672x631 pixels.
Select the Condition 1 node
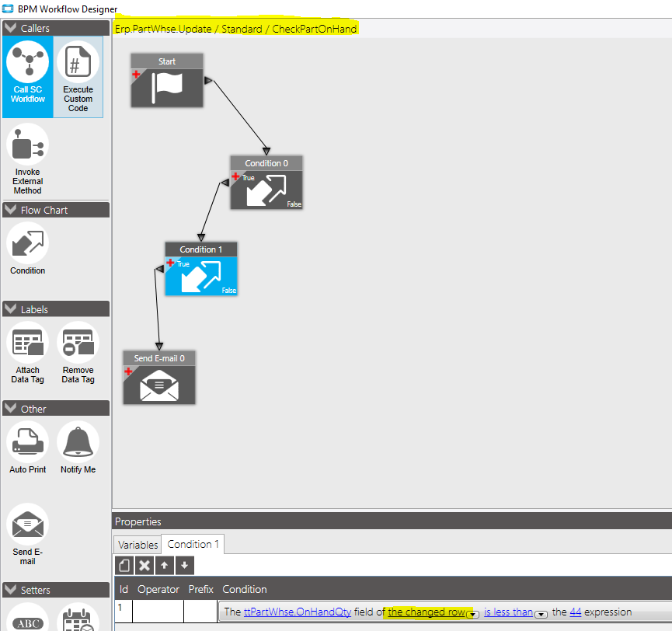click(201, 269)
